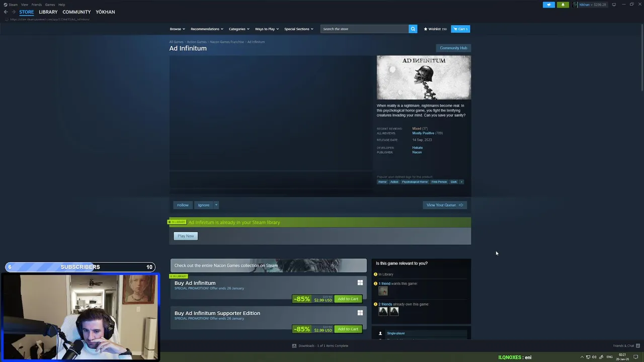Open the announcements megaphone icon
Viewport: 644px width, 362px height.
pyautogui.click(x=548, y=5)
